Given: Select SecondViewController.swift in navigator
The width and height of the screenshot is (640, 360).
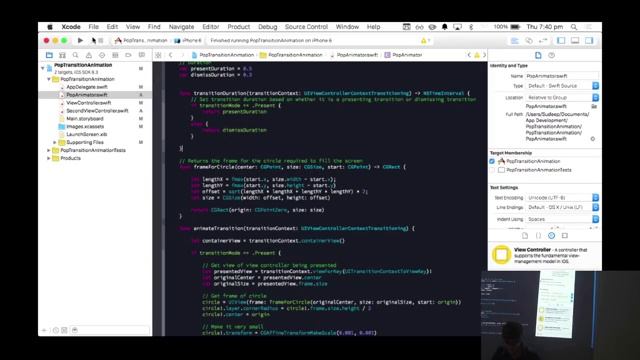Looking at the screenshot, I should [97, 111].
